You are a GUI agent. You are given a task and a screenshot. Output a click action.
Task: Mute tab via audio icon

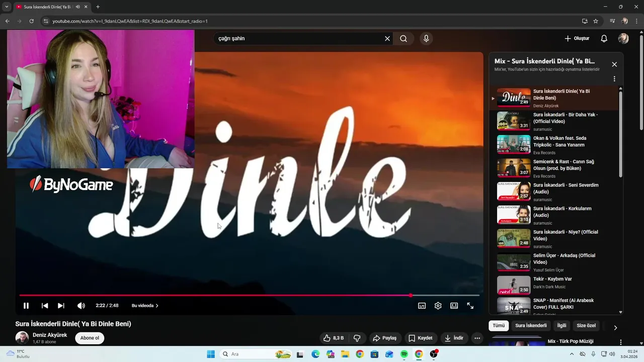tap(77, 7)
